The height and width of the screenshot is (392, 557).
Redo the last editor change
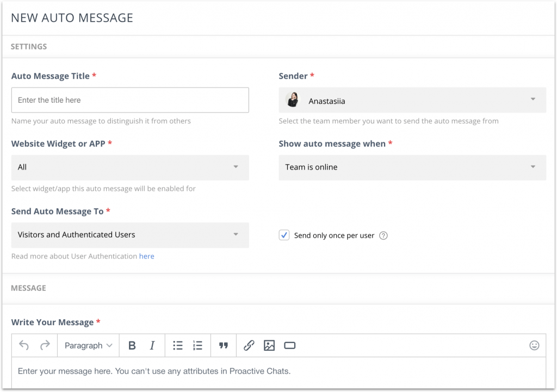click(x=45, y=345)
